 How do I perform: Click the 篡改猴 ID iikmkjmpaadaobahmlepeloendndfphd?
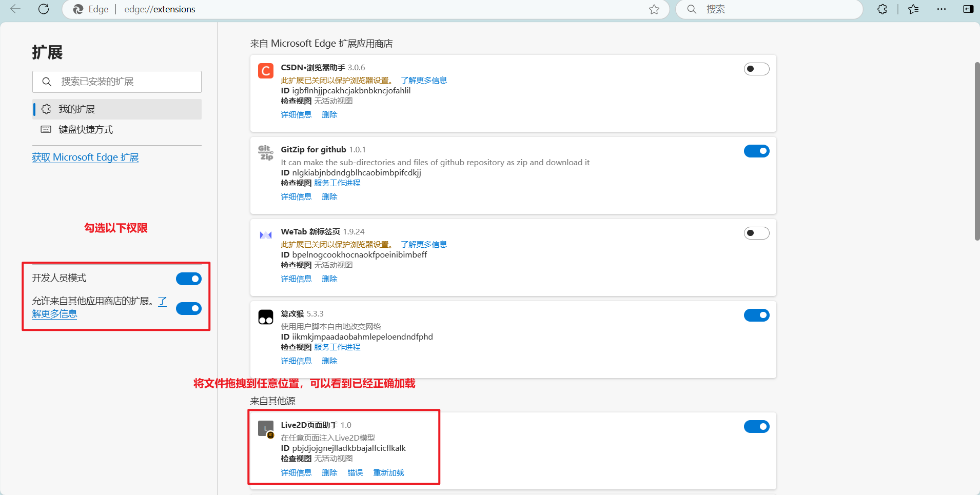pyautogui.click(x=362, y=337)
